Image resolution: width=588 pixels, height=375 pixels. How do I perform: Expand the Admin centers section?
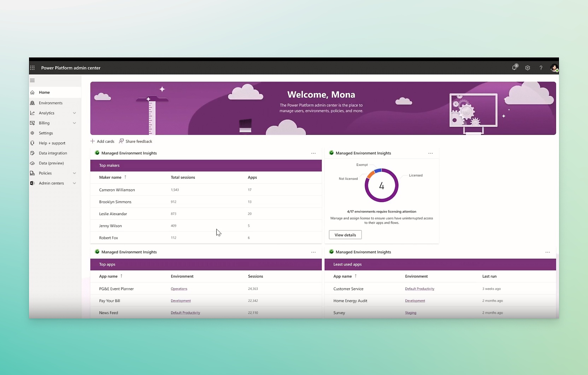point(74,183)
